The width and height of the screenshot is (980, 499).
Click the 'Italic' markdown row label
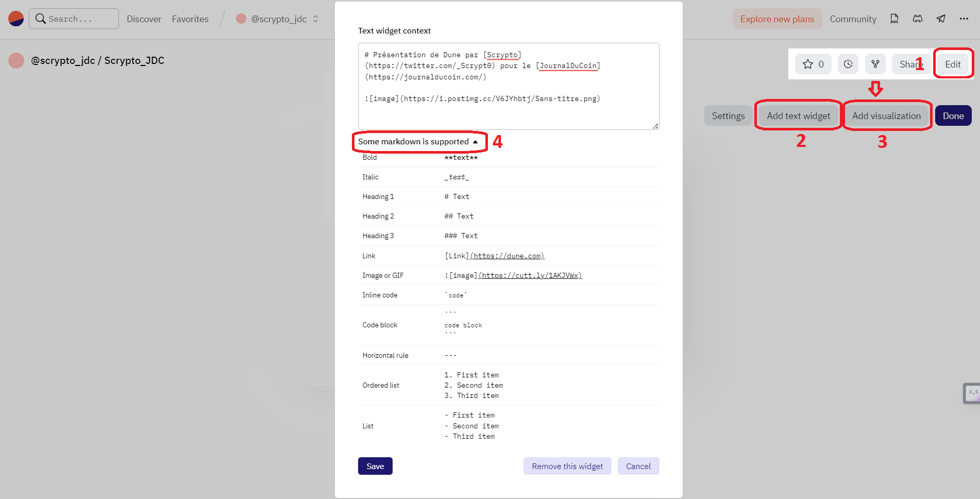[370, 177]
